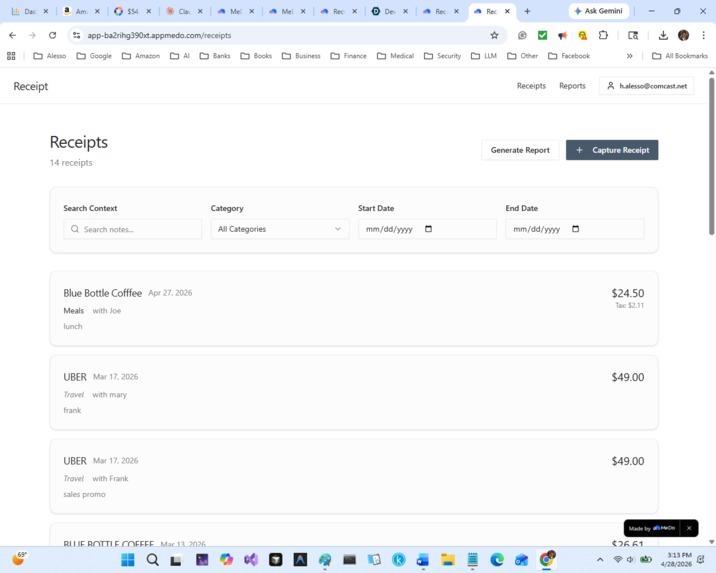Bookmark this page with the star icon

(x=494, y=35)
